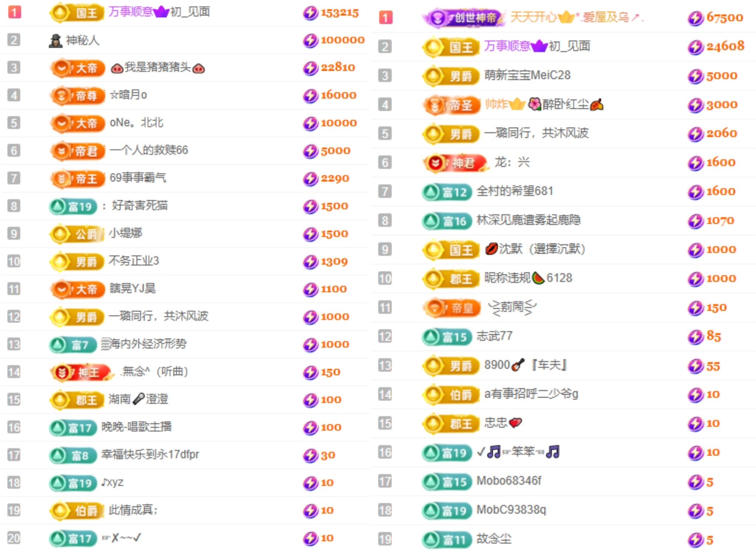Click the red rank 1 badge on left list

point(14,12)
